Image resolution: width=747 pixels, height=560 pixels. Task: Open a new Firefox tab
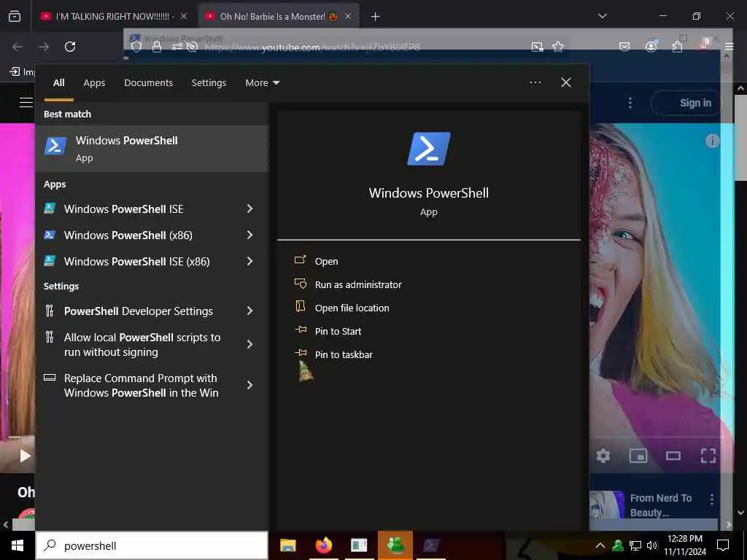376,17
